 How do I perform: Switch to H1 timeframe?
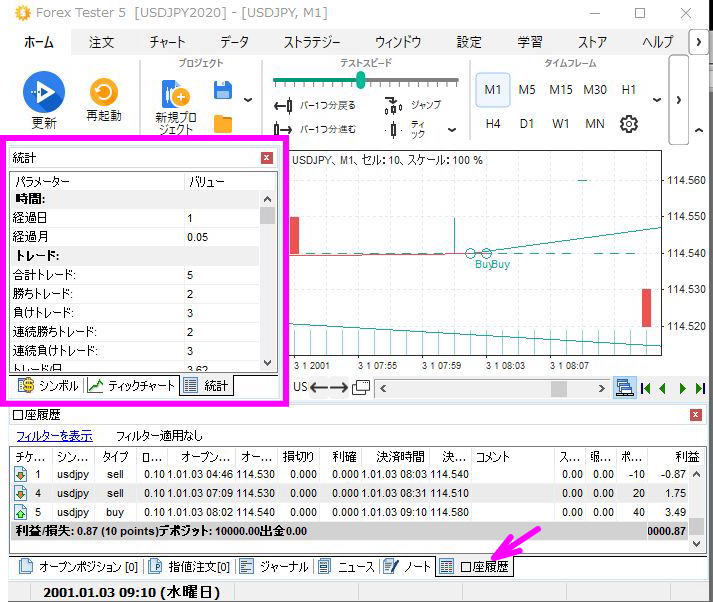coord(628,90)
